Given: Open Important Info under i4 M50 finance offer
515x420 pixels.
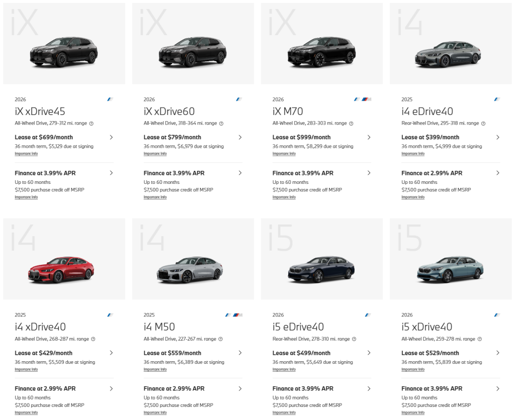Looking at the screenshot, I should (x=155, y=412).
